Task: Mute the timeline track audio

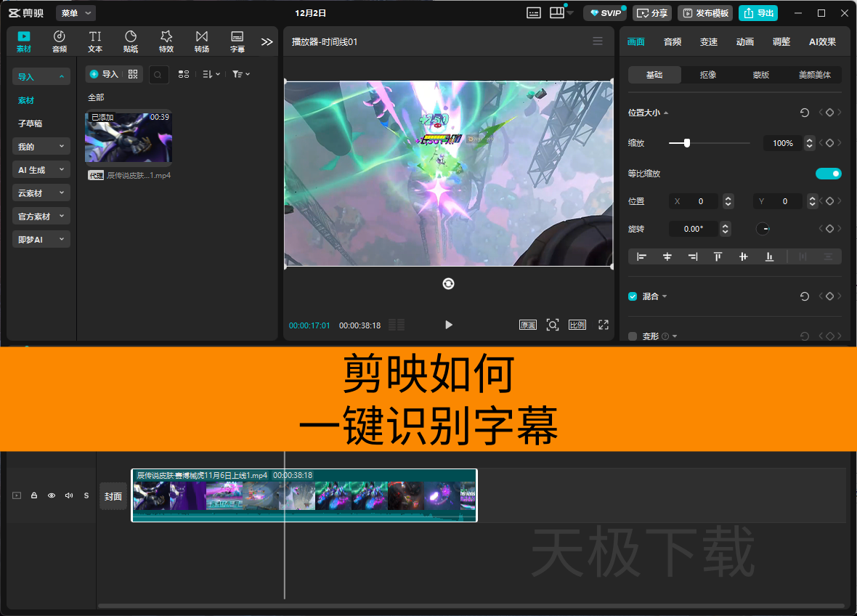Action: (69, 495)
